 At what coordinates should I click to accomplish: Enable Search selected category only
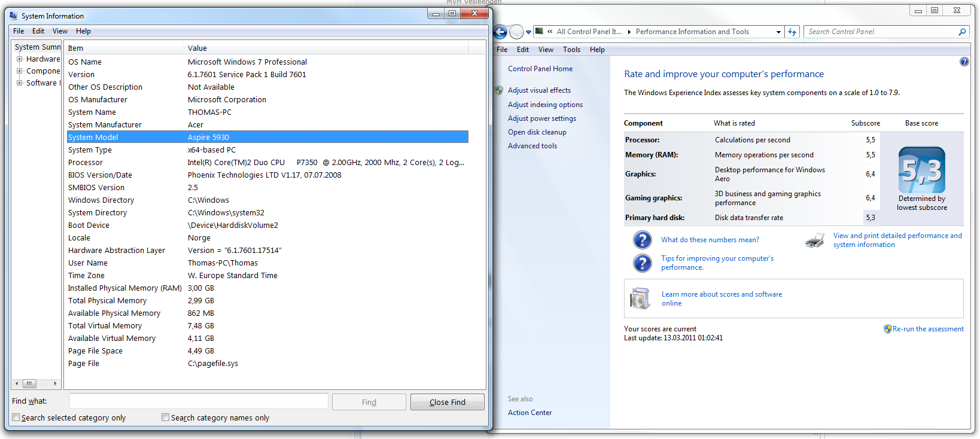click(x=16, y=417)
